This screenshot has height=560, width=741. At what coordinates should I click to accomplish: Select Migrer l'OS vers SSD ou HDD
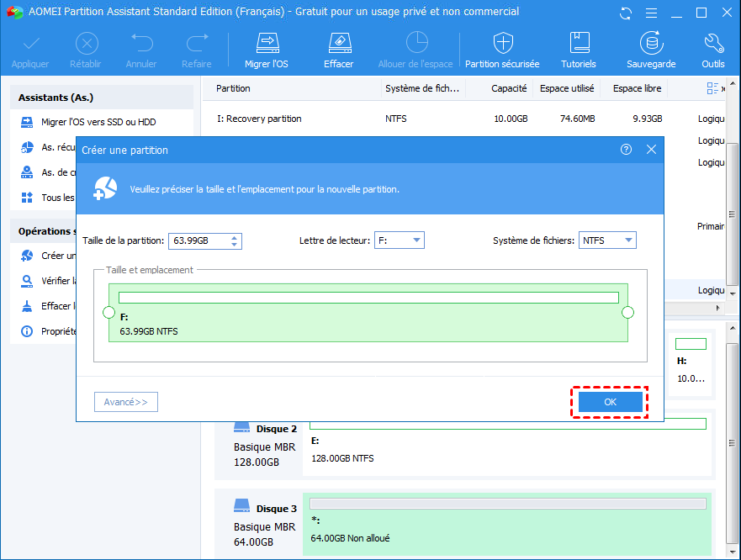coord(98,123)
